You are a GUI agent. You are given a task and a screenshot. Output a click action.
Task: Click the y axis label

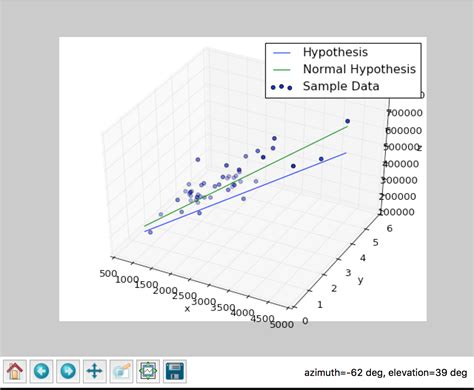(360, 280)
